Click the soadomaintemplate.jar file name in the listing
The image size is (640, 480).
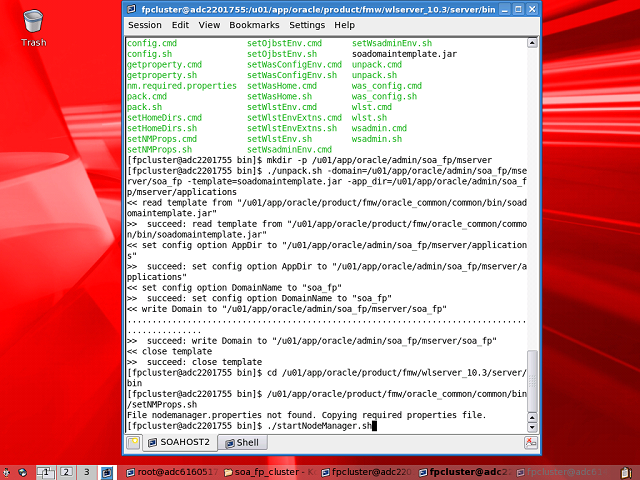click(x=404, y=54)
